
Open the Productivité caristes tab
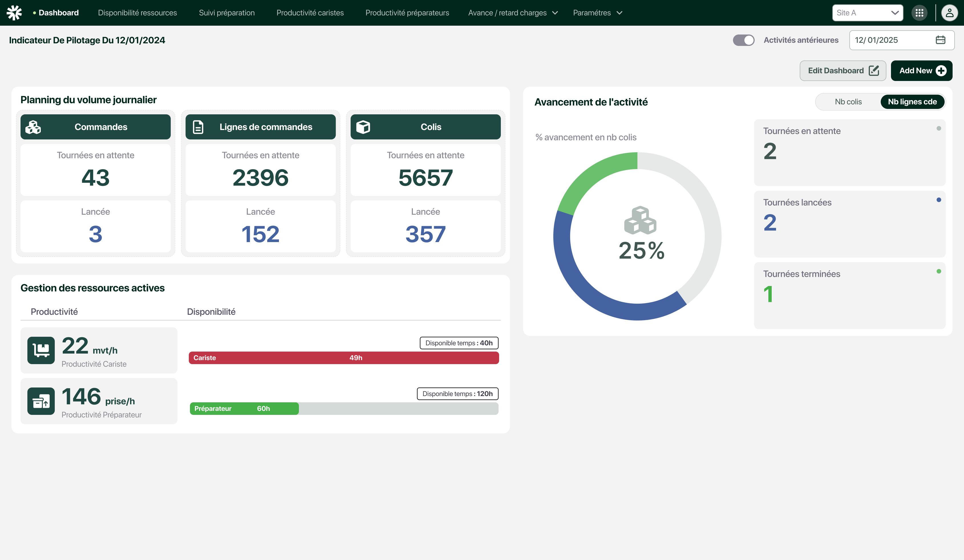[x=310, y=13]
